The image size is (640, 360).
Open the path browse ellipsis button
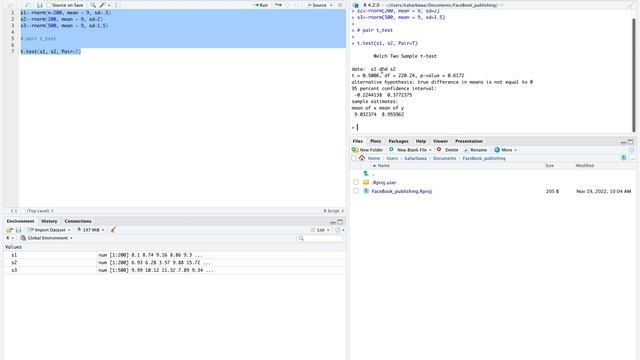(633, 158)
